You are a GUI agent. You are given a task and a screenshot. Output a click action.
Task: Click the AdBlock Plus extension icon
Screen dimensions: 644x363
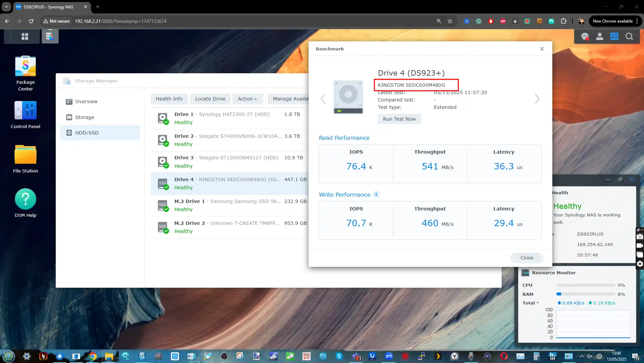(503, 21)
